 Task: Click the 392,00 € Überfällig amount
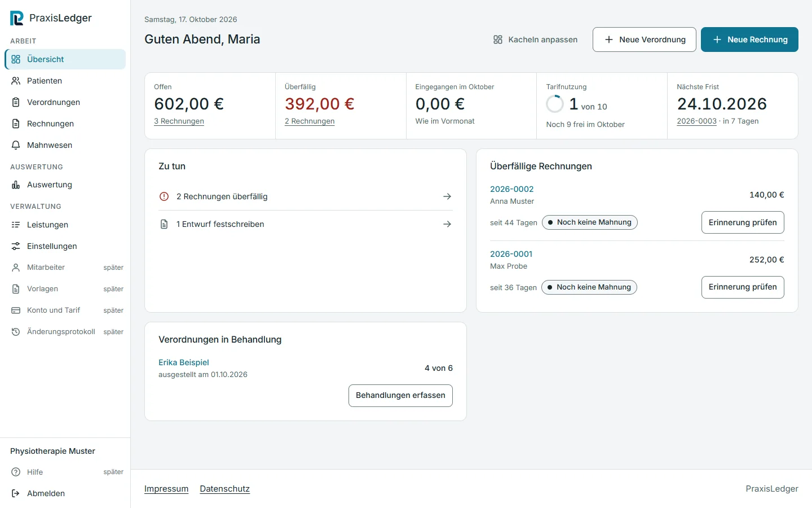coord(320,104)
